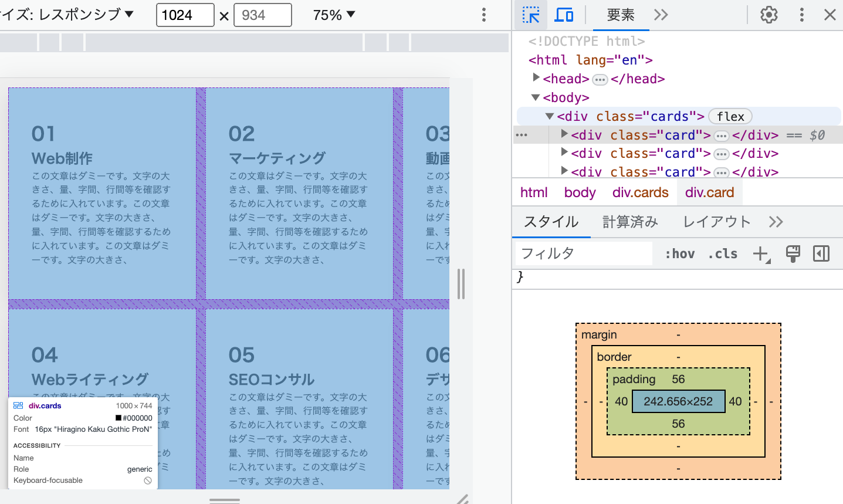Open the device toolbar three-dot menu
The image size is (843, 504).
click(485, 15)
